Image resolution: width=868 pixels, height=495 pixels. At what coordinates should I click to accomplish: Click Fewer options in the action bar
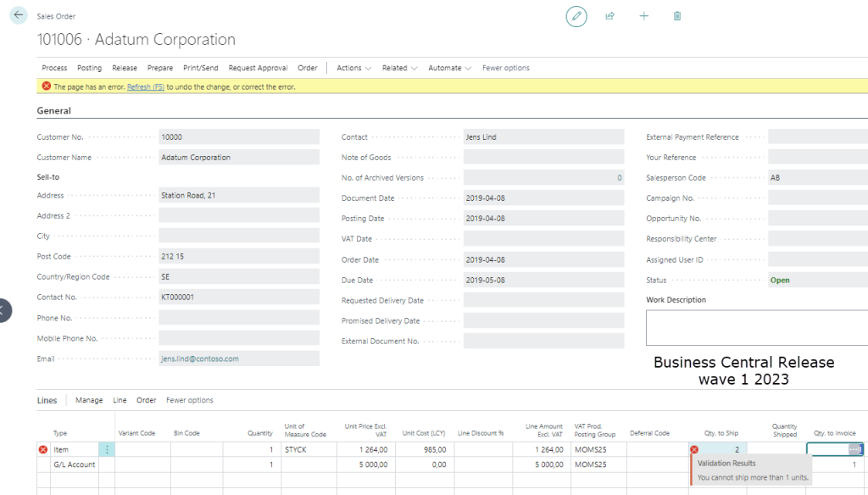pyautogui.click(x=505, y=67)
